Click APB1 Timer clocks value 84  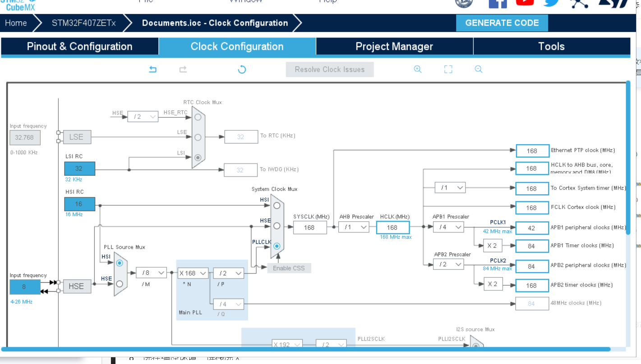click(x=531, y=246)
